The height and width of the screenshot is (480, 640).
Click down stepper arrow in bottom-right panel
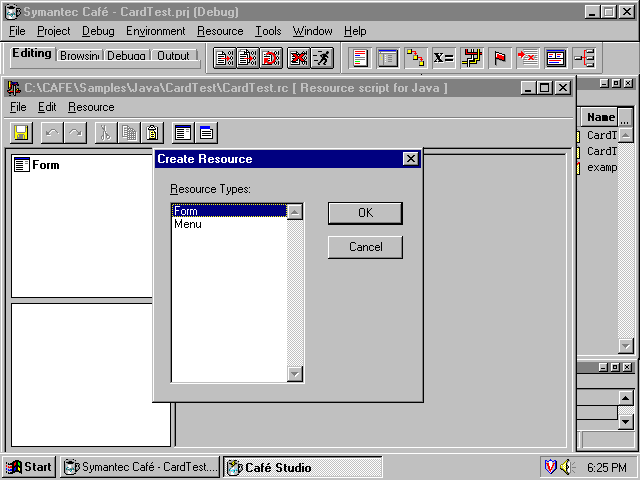625,421
